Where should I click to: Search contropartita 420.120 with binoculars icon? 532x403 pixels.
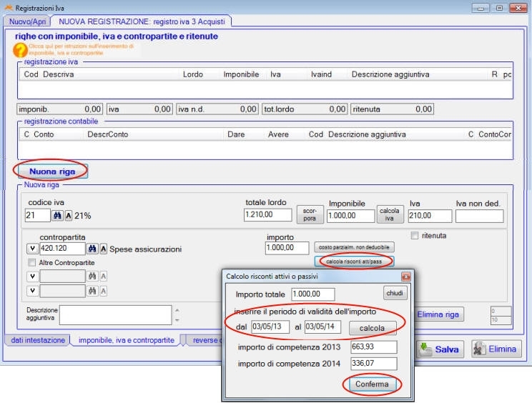pyautogui.click(x=92, y=249)
